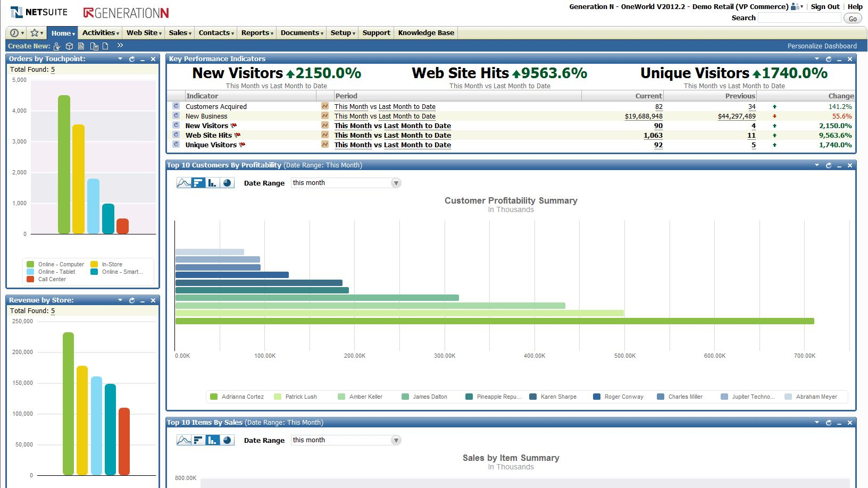The width and height of the screenshot is (868, 488).
Task: Refresh the Key Performance Indicators portlet
Action: pyautogui.click(x=829, y=59)
